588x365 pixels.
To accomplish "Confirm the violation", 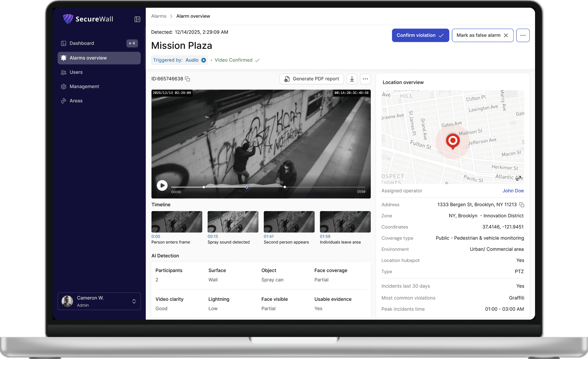I will [420, 35].
